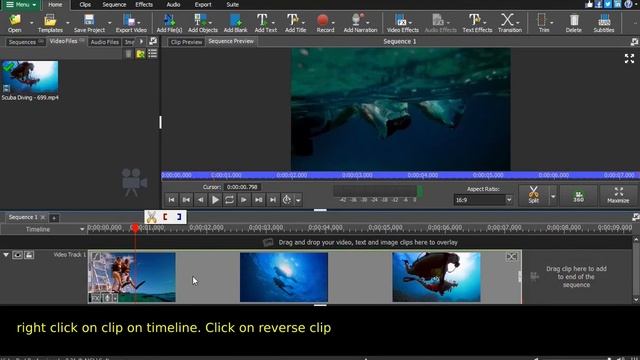
Task: Click Add File(s) in the toolbar
Action: pyautogui.click(x=169, y=23)
